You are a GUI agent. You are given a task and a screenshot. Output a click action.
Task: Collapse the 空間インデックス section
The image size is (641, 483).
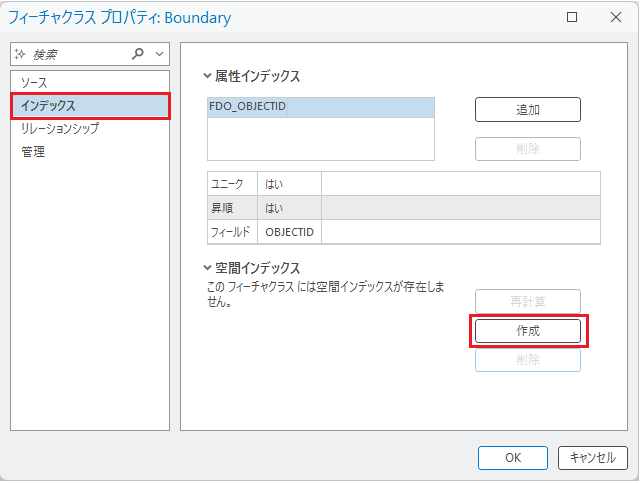(x=208, y=268)
